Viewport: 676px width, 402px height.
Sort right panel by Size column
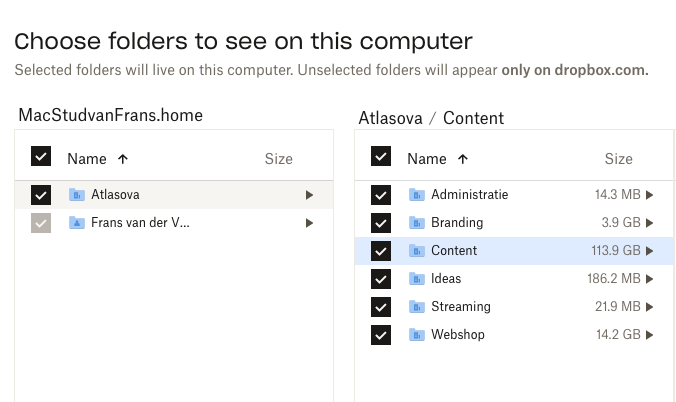618,158
